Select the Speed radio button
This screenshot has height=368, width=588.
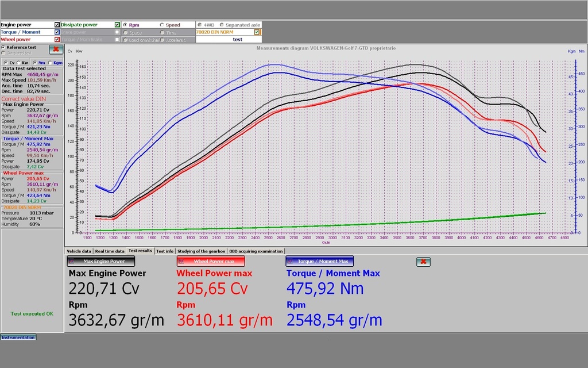(162, 25)
